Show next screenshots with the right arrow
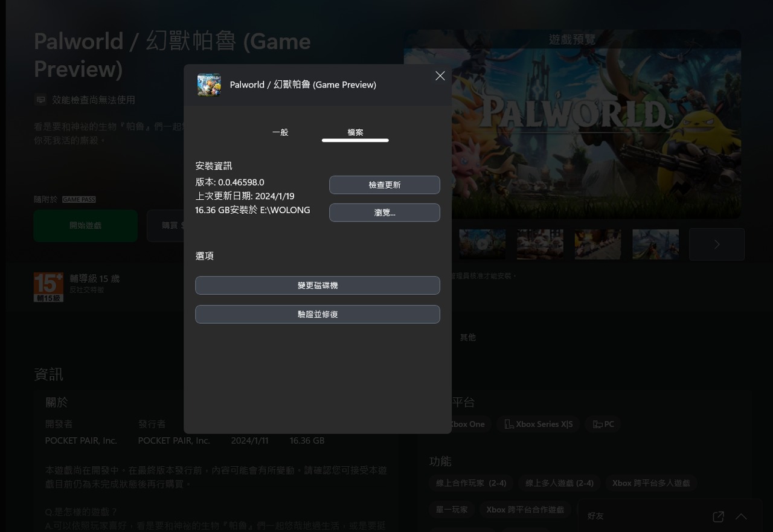Screen dimensions: 773x532 point(716,245)
